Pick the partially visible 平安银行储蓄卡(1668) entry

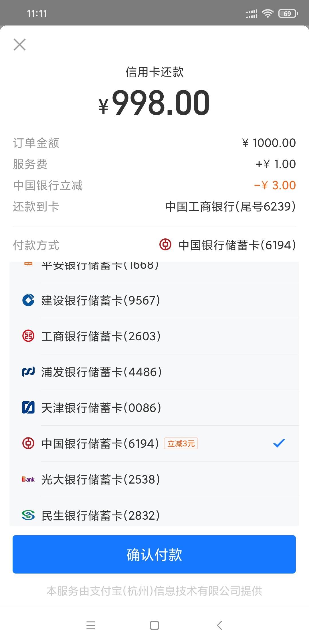click(x=154, y=272)
